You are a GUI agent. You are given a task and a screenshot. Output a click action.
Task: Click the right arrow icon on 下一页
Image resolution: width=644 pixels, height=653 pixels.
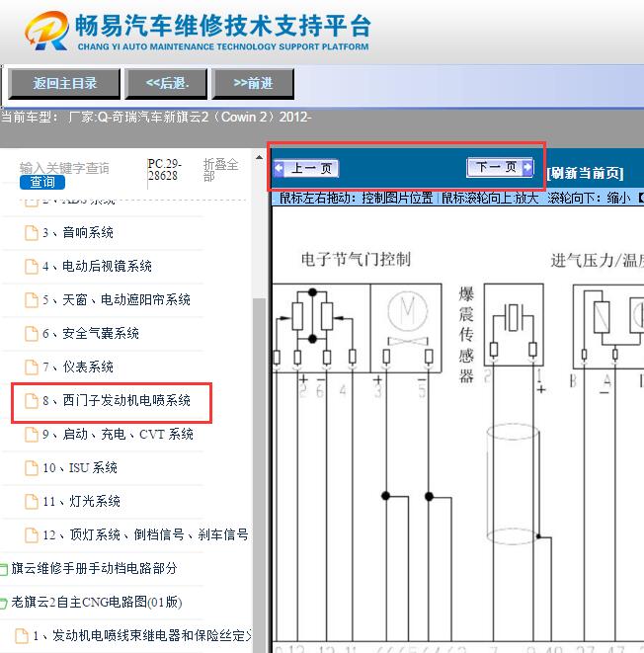527,167
